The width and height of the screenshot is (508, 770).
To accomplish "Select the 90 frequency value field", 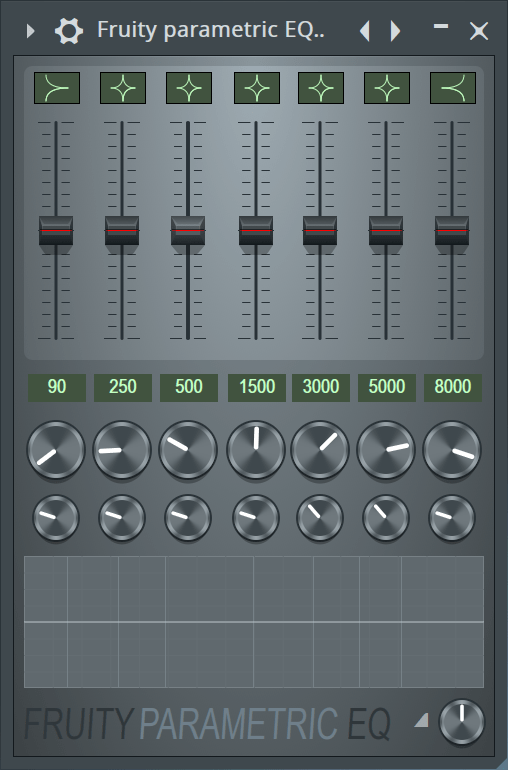I will (x=57, y=387).
